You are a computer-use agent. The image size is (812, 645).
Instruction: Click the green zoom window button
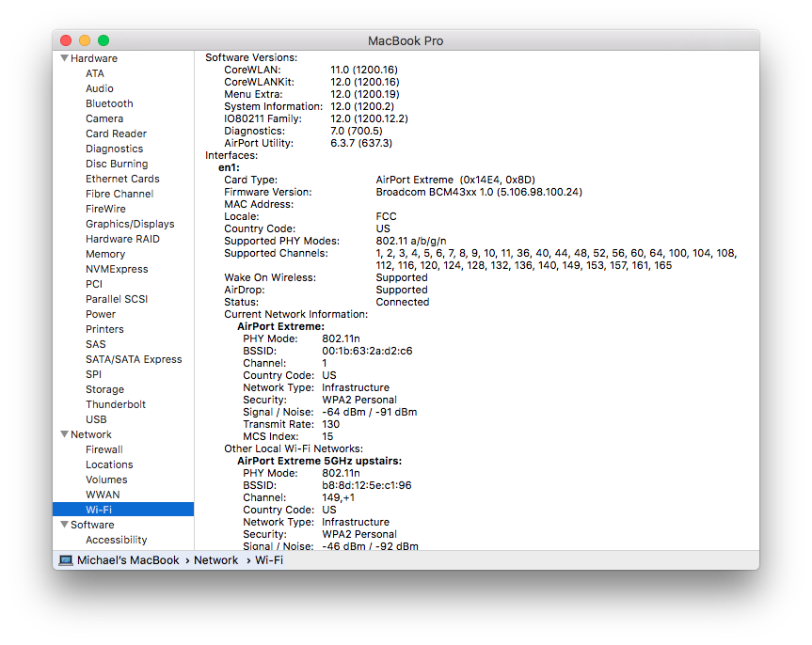pyautogui.click(x=103, y=40)
